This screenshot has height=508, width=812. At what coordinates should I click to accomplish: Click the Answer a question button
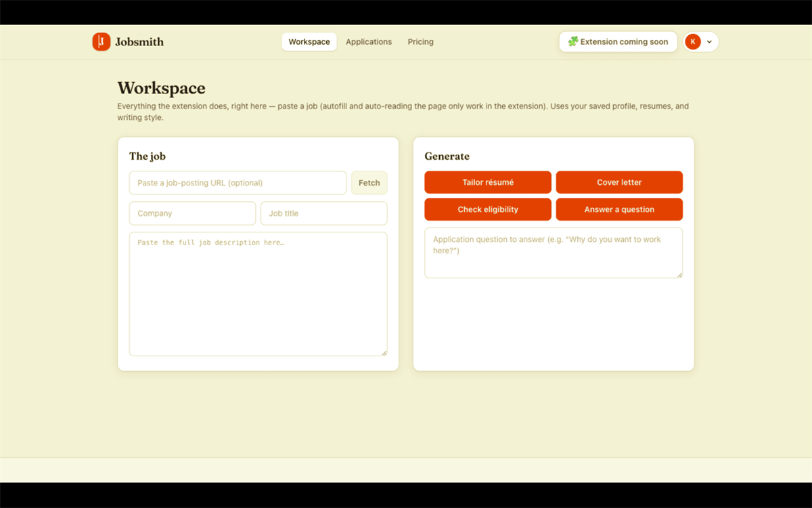pyautogui.click(x=619, y=209)
